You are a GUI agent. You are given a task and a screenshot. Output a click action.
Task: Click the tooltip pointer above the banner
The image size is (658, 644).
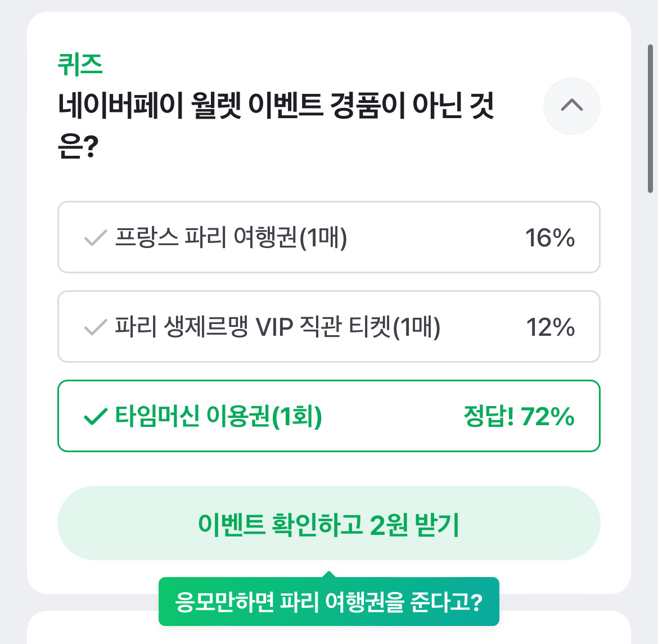(329, 575)
